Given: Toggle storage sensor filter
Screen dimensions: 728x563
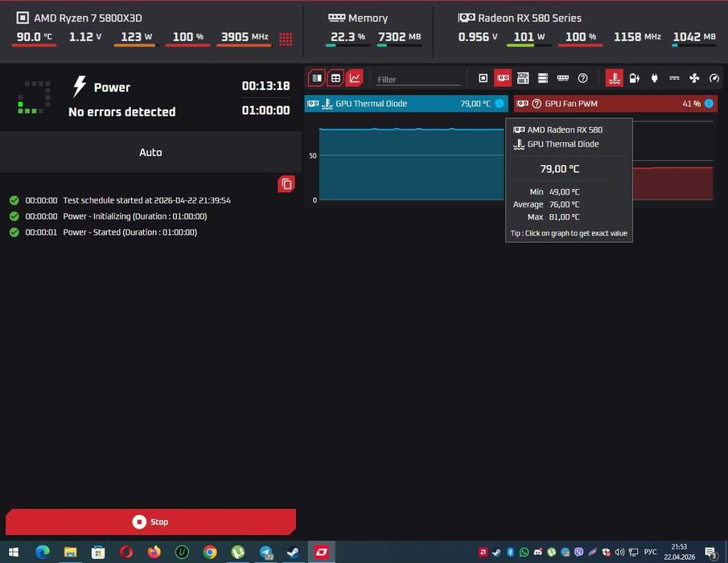Looking at the screenshot, I should click(x=543, y=78).
